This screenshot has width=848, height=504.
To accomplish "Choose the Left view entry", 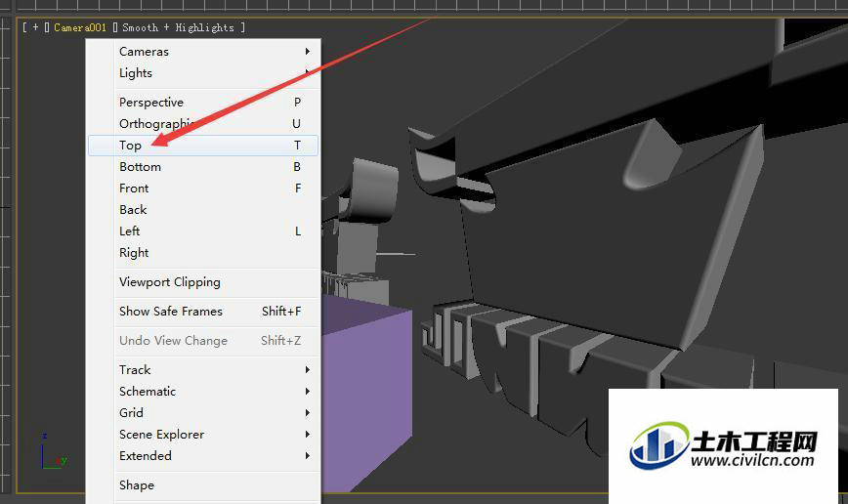I will [203, 231].
